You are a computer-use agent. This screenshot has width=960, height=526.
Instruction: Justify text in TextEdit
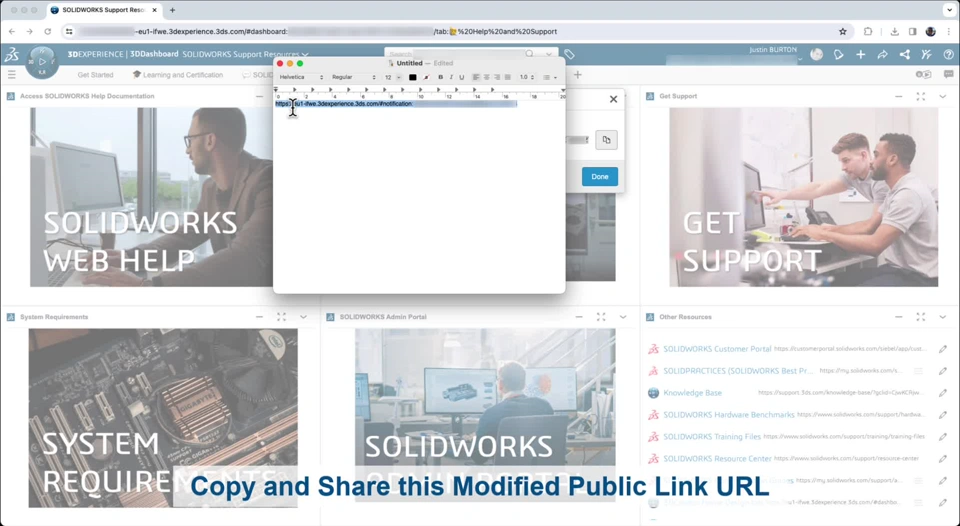[507, 77]
